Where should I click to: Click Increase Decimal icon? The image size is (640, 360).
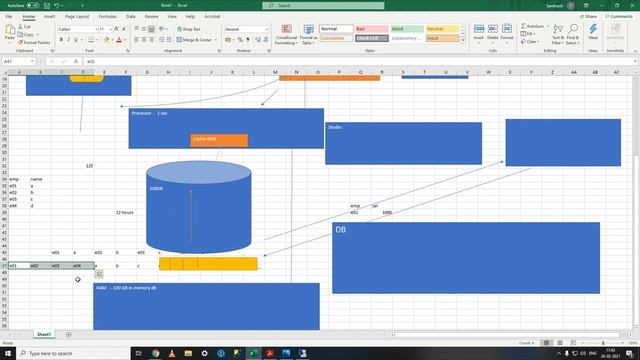pyautogui.click(x=258, y=40)
